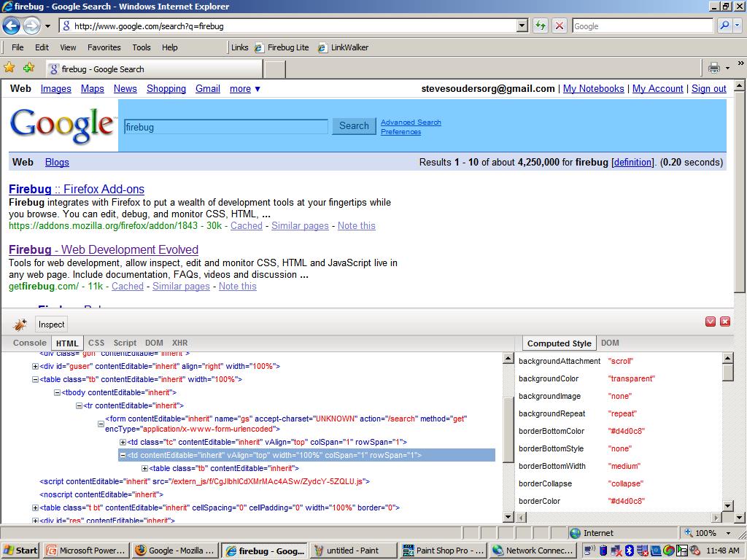Image resolution: width=747 pixels, height=560 pixels.
Task: Open the Maps link
Action: coord(93,88)
